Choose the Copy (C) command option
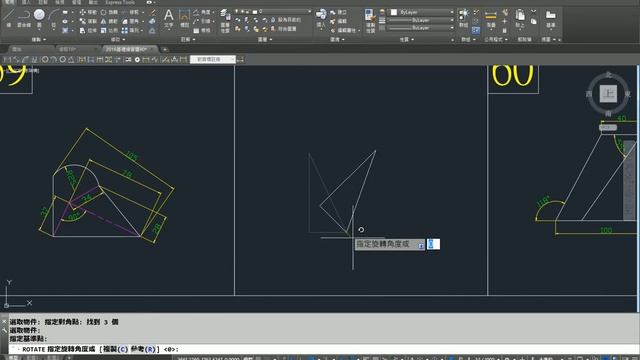Image resolution: width=640 pixels, height=360 pixels. (115, 349)
